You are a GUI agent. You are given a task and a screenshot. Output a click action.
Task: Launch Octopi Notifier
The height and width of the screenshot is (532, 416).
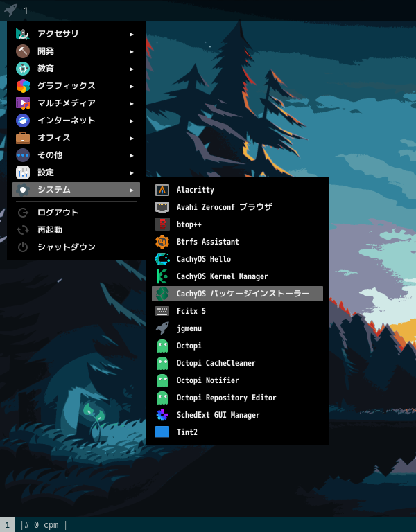237,380
